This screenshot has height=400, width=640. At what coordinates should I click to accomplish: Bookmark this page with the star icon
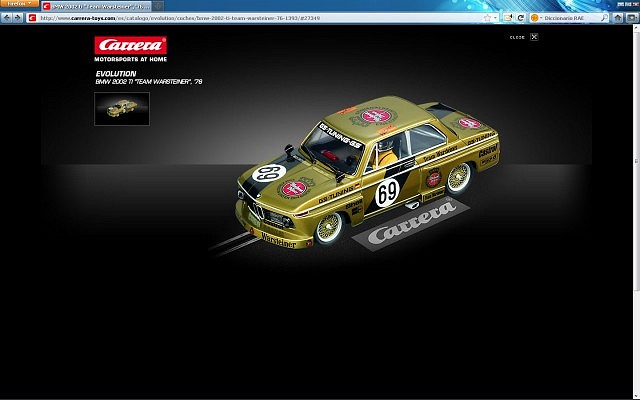click(487, 18)
